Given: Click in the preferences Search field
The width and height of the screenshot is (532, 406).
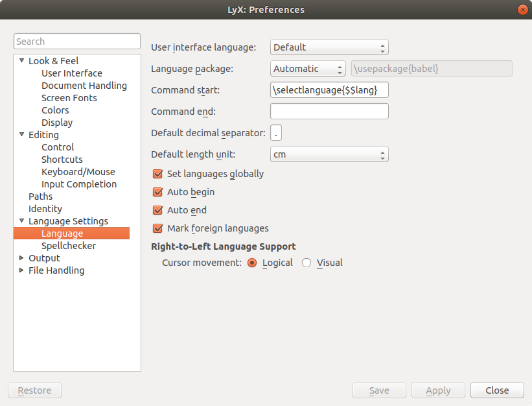Looking at the screenshot, I should click(77, 42).
